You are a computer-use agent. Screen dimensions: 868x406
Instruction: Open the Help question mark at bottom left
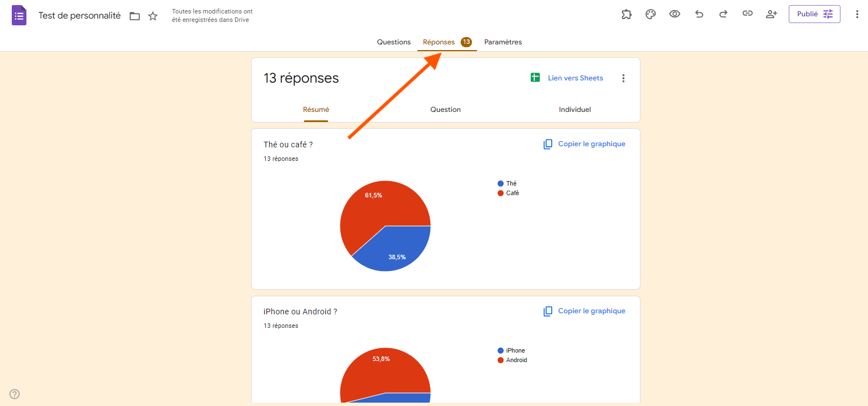(14, 394)
